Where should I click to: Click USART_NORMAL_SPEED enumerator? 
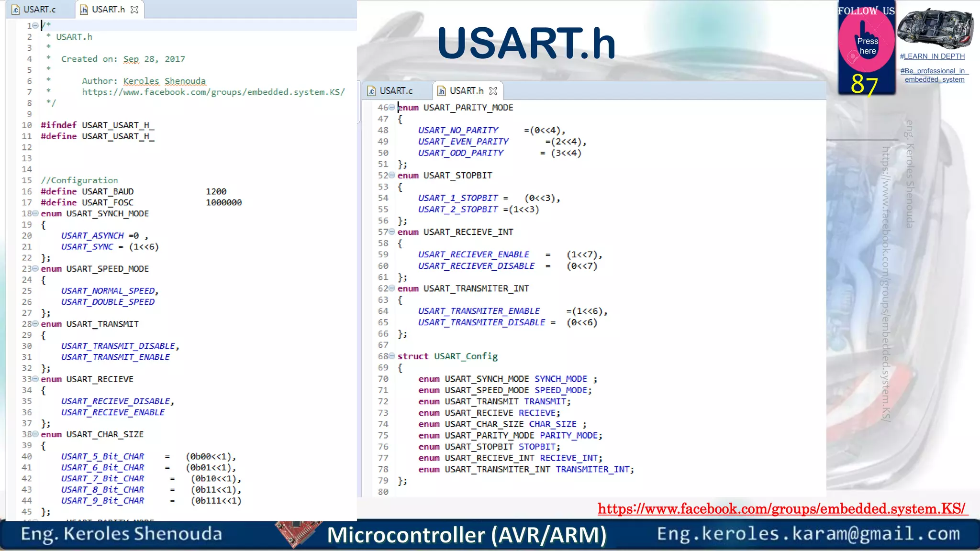click(x=108, y=290)
